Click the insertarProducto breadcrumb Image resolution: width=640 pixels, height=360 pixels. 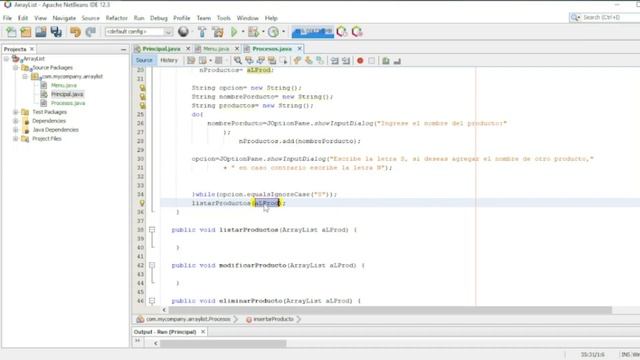pos(273,319)
